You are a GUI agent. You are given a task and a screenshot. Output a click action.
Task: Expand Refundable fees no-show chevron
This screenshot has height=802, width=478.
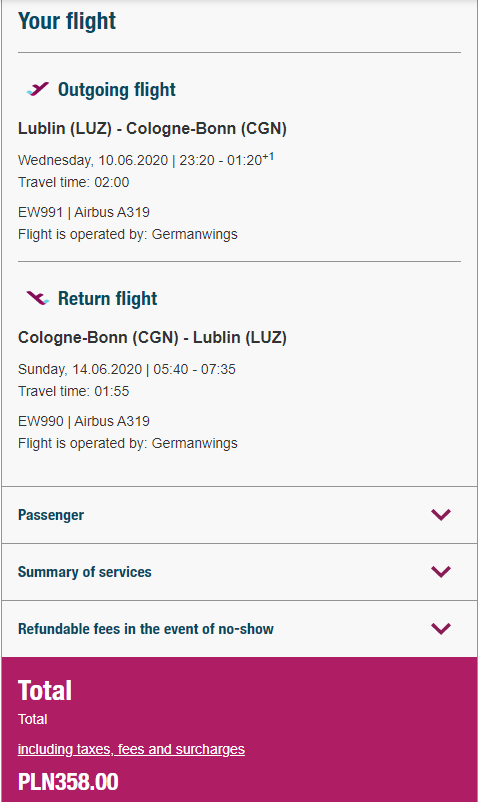[441, 629]
